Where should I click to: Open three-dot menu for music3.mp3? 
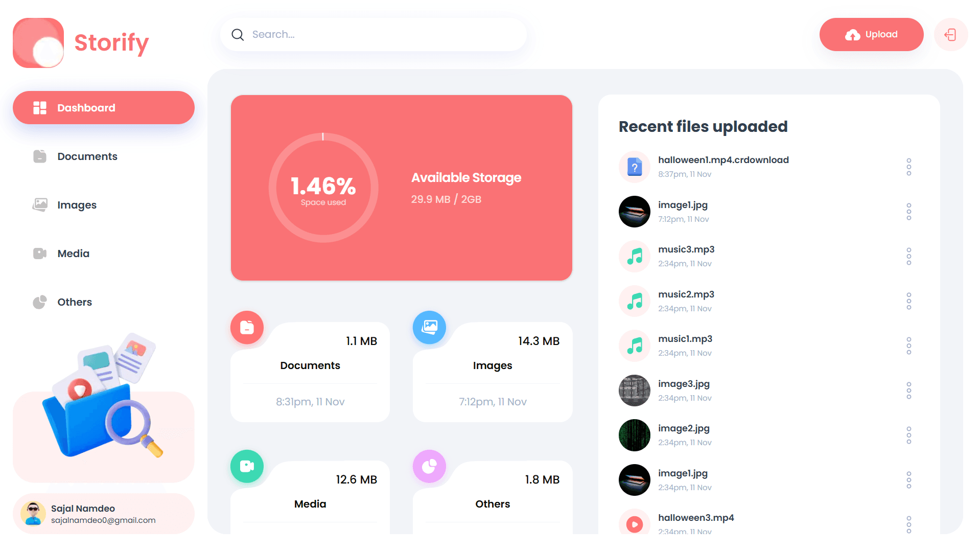[x=908, y=257]
